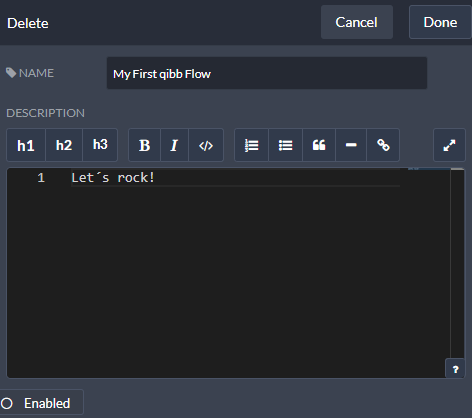Insert a block quote
472x418 pixels.
(319, 145)
